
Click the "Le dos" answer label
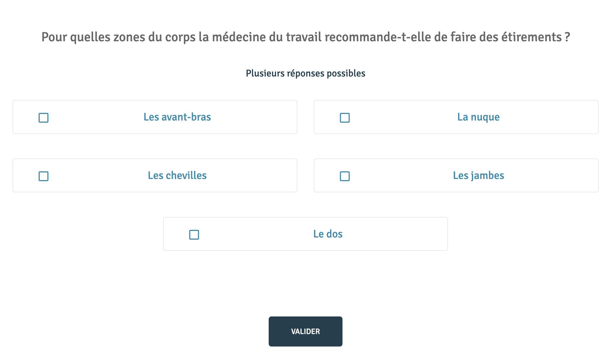pyautogui.click(x=328, y=234)
